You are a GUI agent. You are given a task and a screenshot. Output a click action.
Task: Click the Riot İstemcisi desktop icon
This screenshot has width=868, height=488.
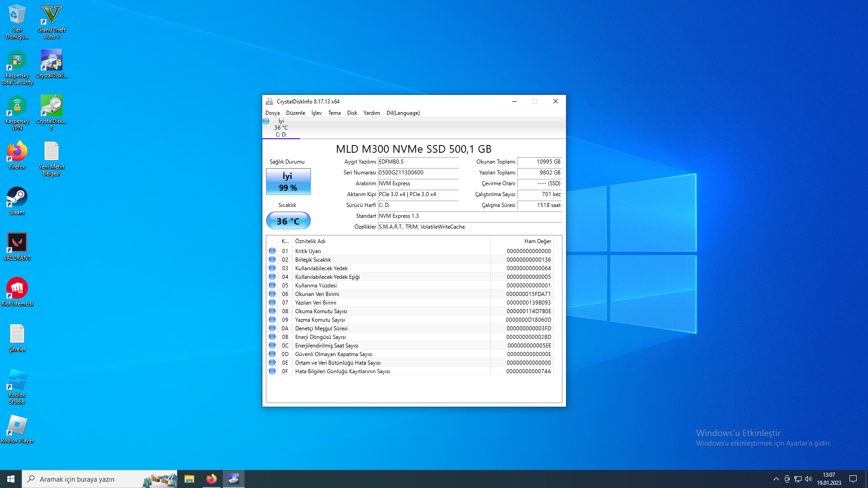(17, 292)
